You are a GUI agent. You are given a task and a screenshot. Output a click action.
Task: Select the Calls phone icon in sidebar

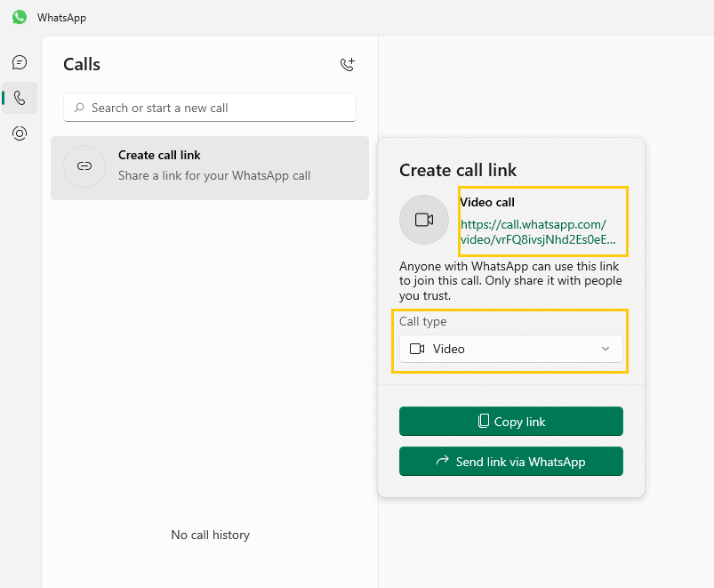pos(20,98)
